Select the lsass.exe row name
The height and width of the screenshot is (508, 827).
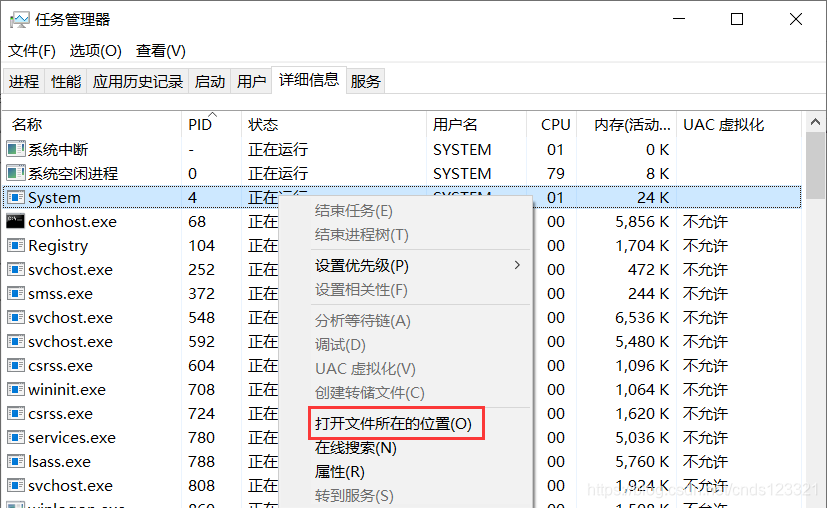click(60, 462)
